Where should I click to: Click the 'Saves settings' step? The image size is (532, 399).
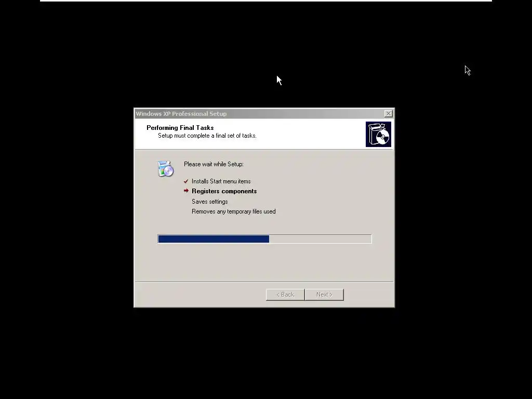click(210, 202)
